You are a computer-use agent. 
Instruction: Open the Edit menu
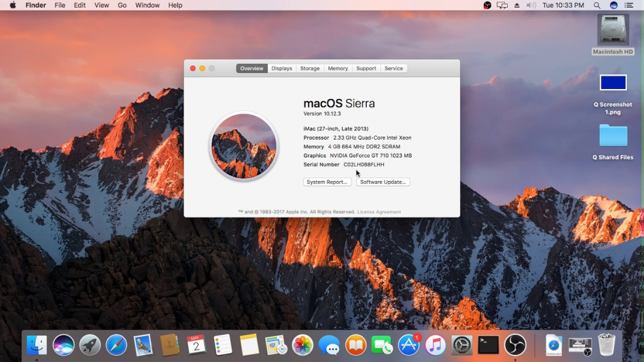pyautogui.click(x=79, y=5)
